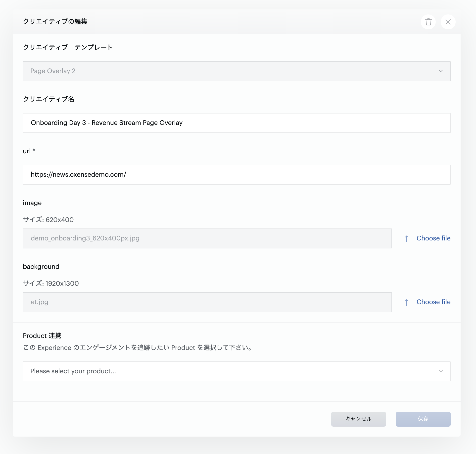Image resolution: width=476 pixels, height=454 pixels.
Task: Click the クリエイティブ テンプレート label
Action: pyautogui.click(x=68, y=47)
